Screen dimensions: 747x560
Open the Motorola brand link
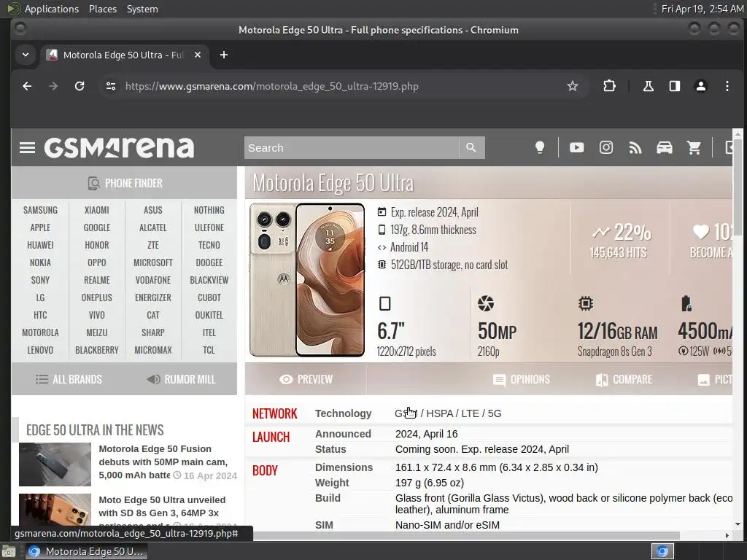(x=41, y=332)
